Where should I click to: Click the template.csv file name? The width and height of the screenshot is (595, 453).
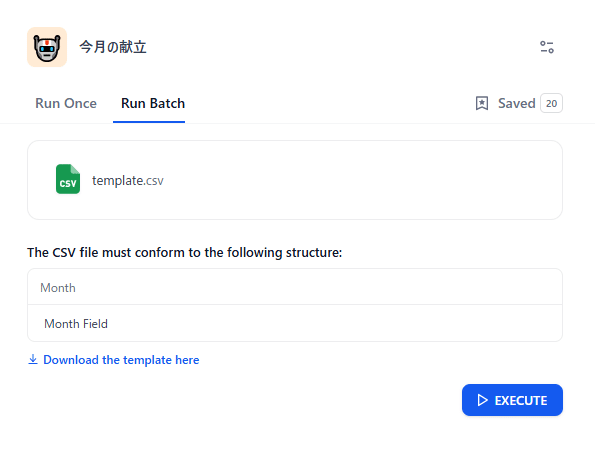[128, 180]
